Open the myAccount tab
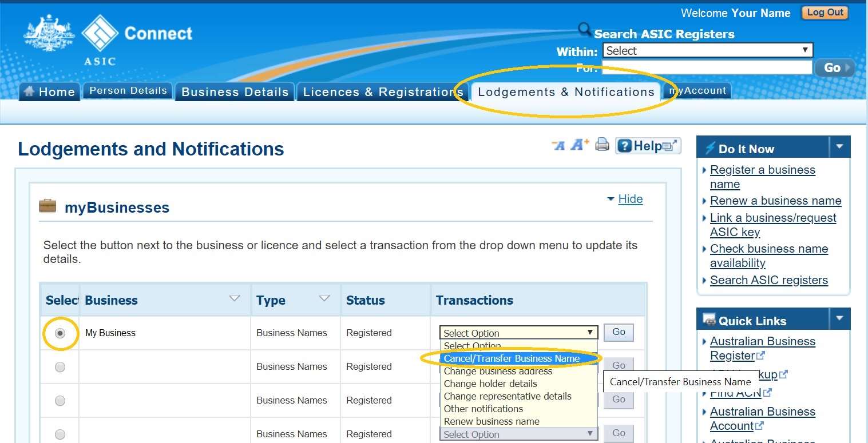The height and width of the screenshot is (443, 868). (697, 90)
